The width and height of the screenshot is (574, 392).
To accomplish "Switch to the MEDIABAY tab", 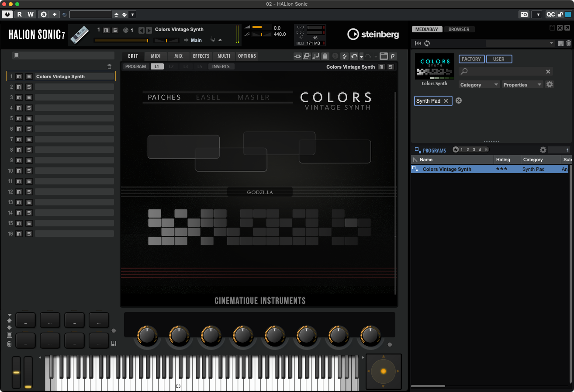I will [x=427, y=29].
